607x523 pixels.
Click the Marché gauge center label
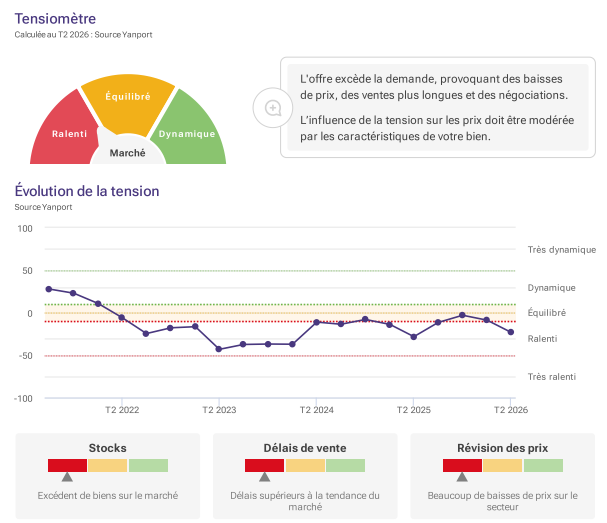coord(128,153)
